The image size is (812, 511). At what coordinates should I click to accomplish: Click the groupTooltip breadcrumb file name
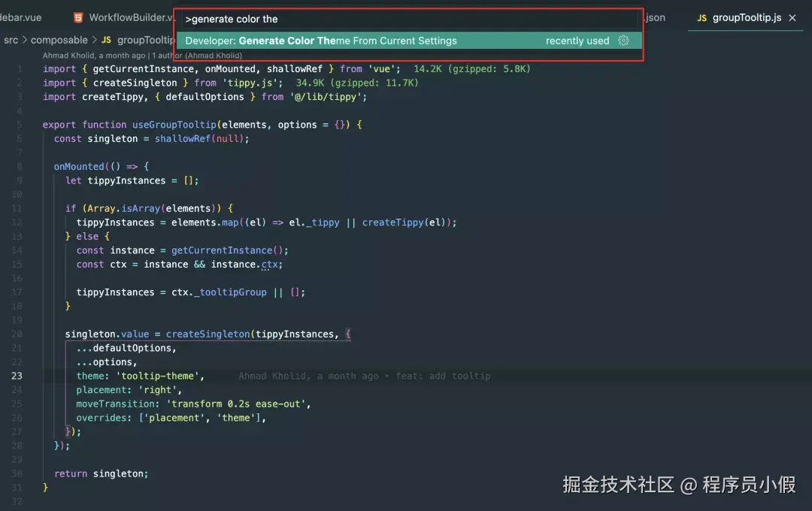coord(146,40)
